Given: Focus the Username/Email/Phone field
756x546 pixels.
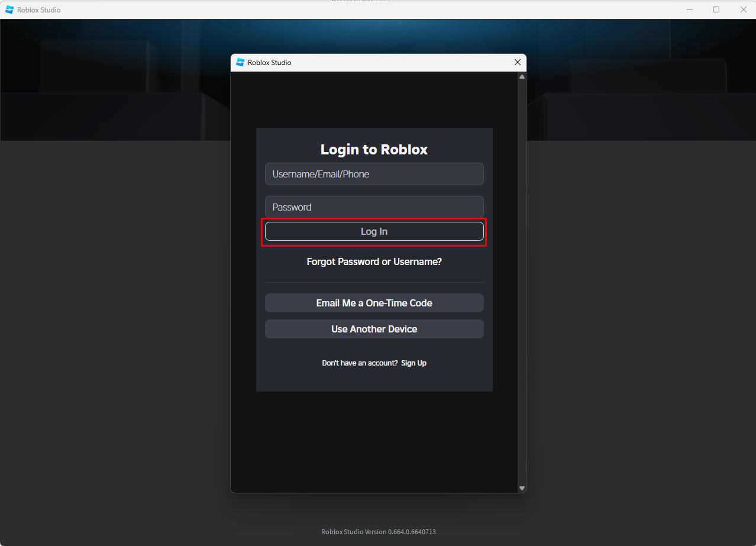Looking at the screenshot, I should (x=374, y=174).
